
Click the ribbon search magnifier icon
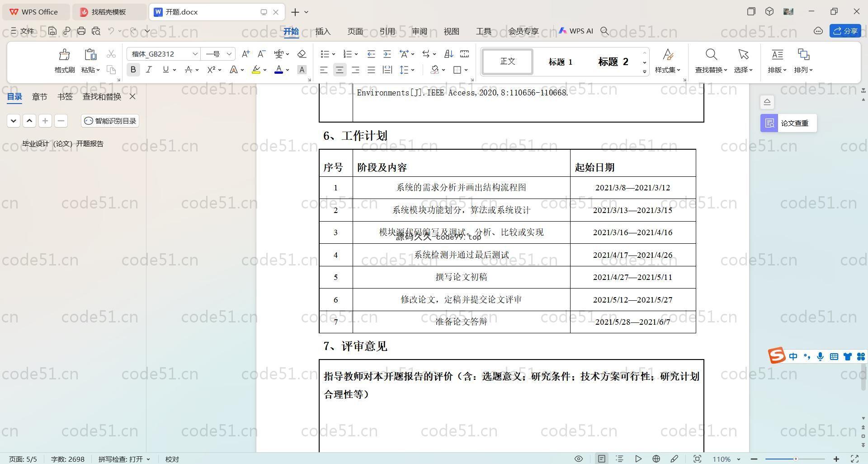tap(604, 31)
